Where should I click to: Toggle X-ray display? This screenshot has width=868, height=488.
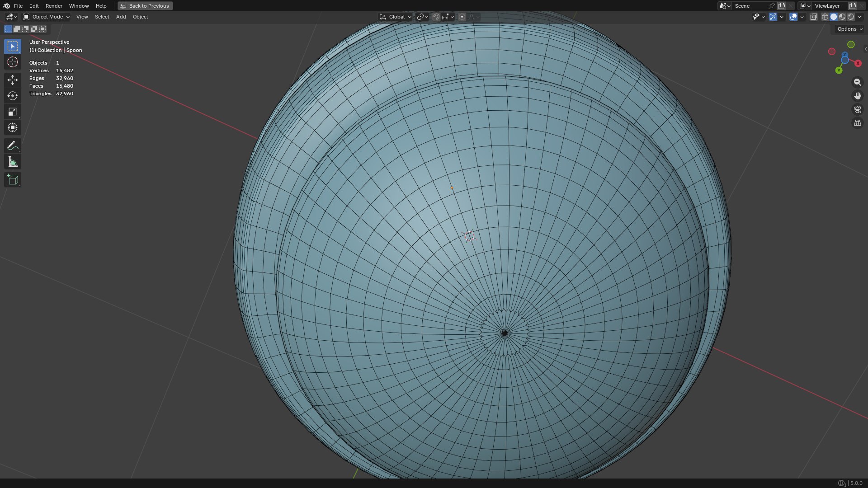(813, 17)
